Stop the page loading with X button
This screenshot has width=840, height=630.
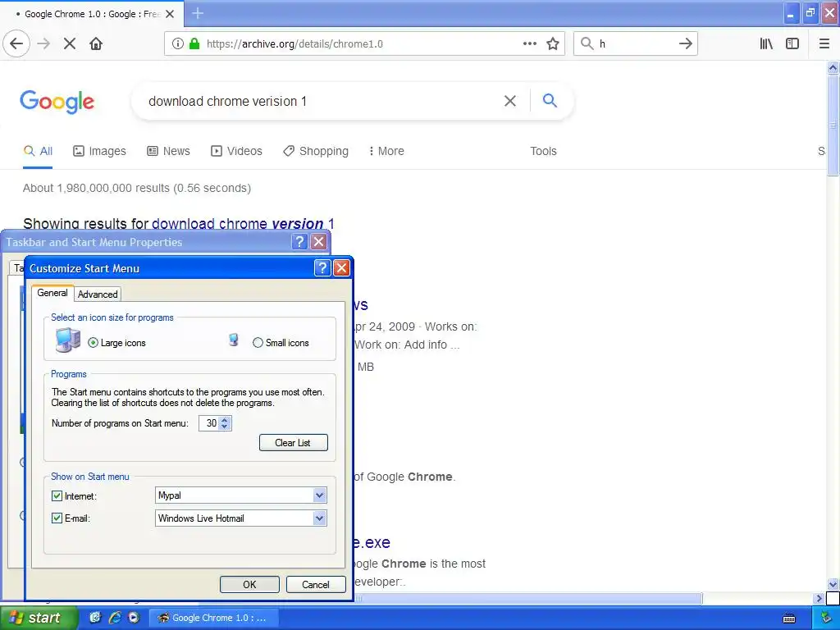click(x=70, y=43)
